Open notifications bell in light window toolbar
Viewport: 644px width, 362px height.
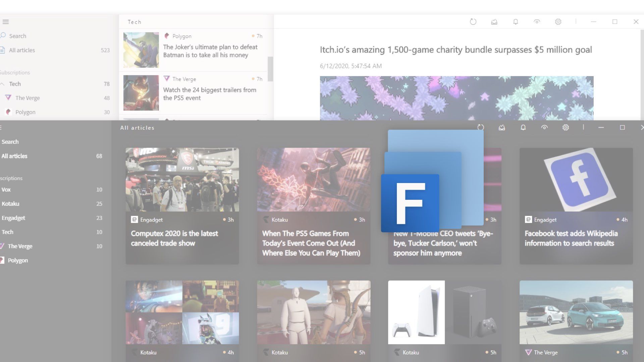coord(516,22)
